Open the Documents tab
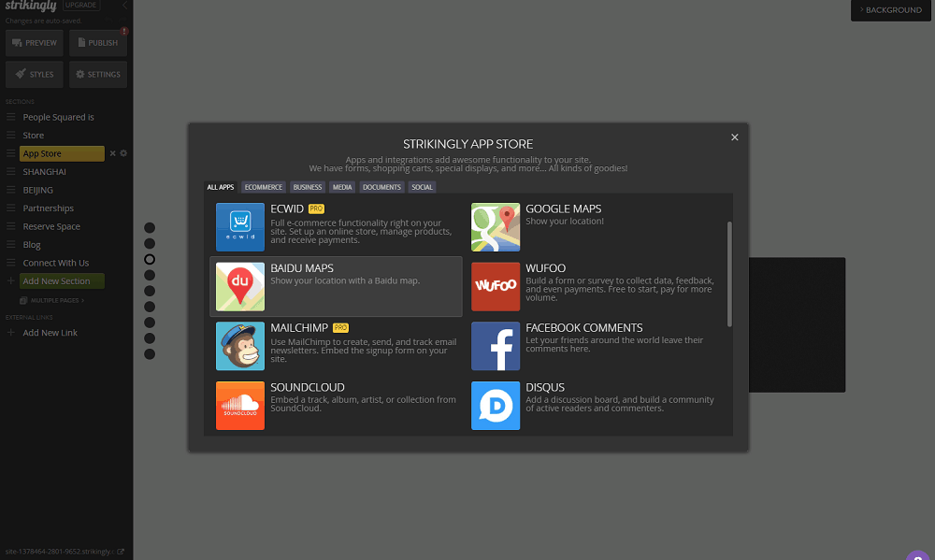The height and width of the screenshot is (560, 935). [381, 187]
